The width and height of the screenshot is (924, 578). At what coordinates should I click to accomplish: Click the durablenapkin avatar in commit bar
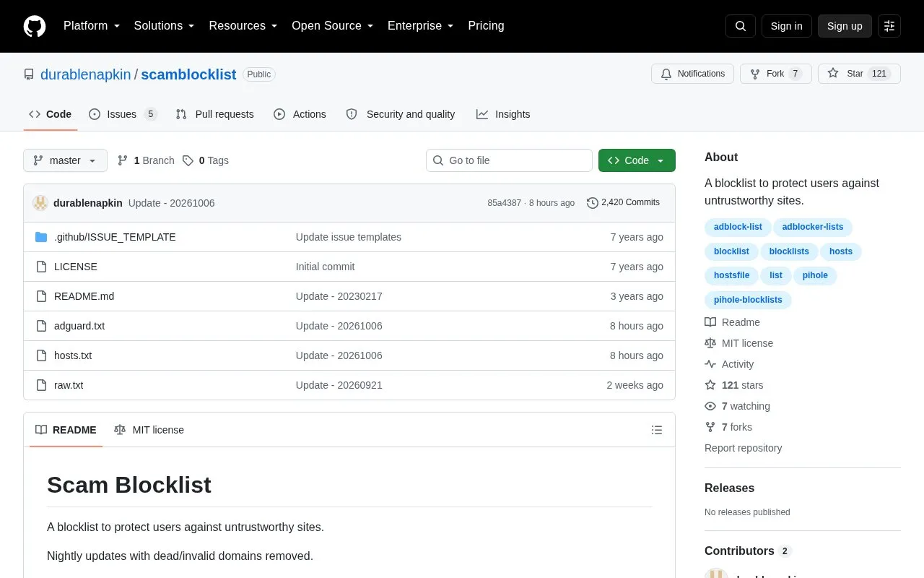40,203
